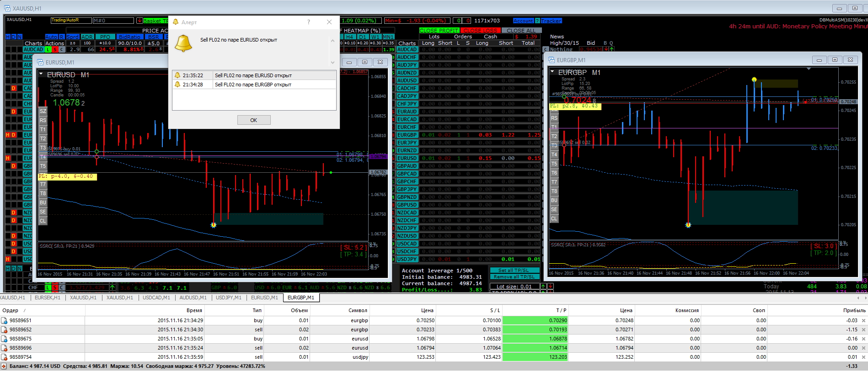
Task: Click the Set all TP/SL button
Action: point(514,270)
